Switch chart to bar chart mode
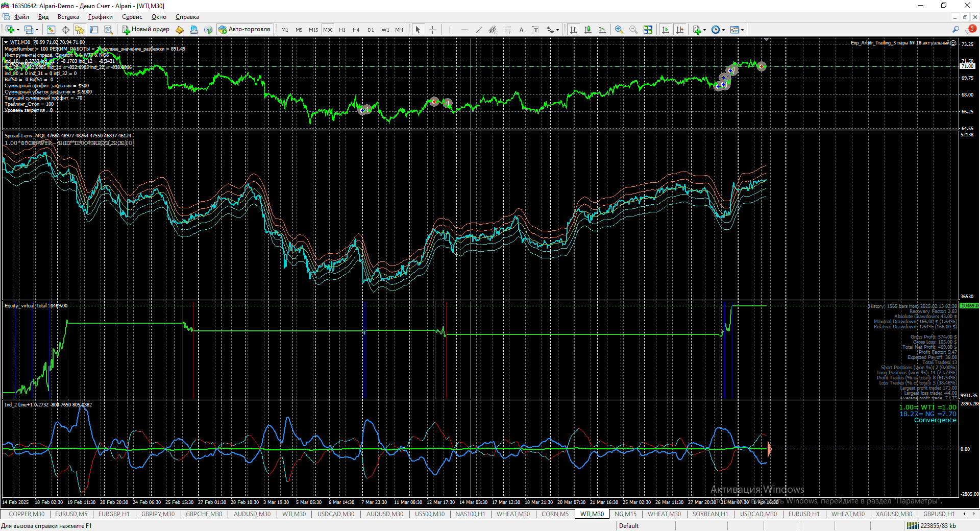 [574, 30]
